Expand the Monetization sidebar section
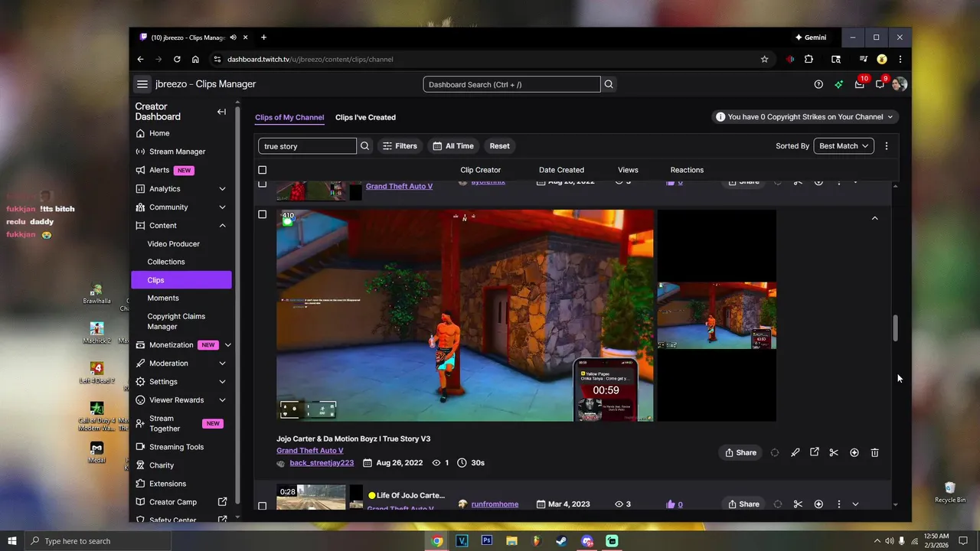The width and height of the screenshot is (980, 551). pos(227,345)
